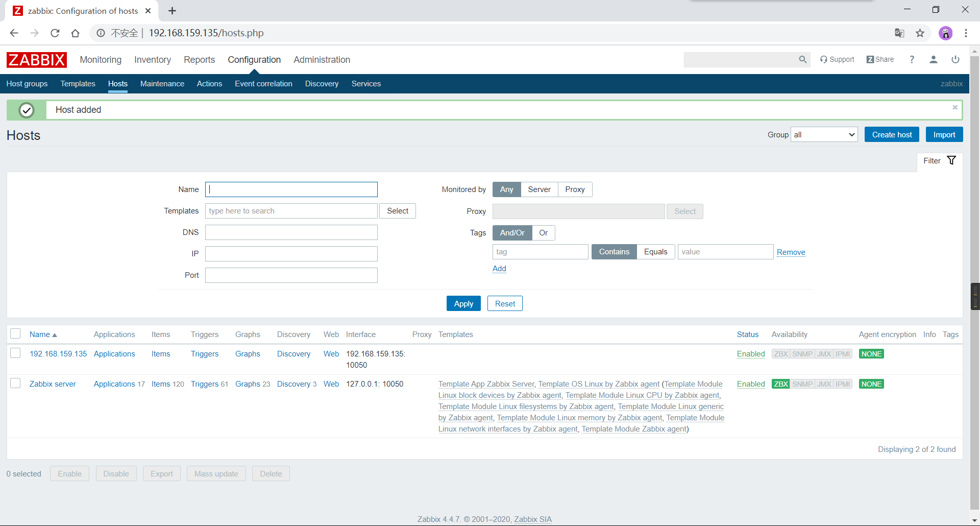Open the user profile icon
980x526 pixels.
pyautogui.click(x=934, y=60)
